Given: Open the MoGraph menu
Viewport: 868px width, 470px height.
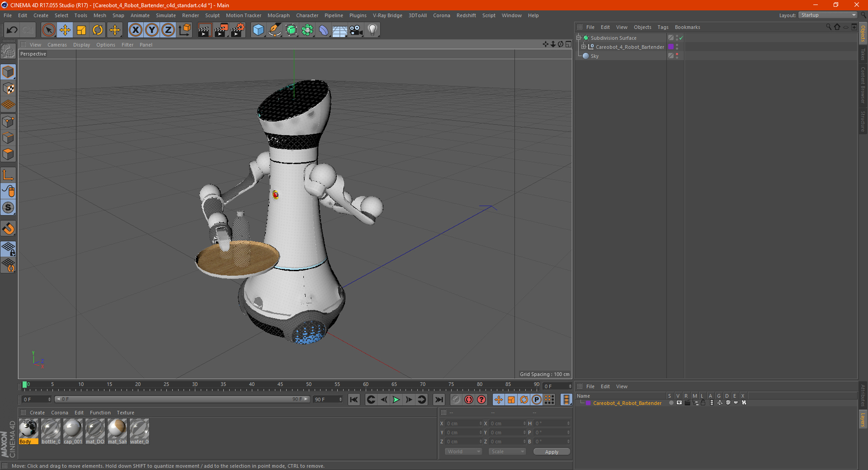Looking at the screenshot, I should [x=278, y=15].
